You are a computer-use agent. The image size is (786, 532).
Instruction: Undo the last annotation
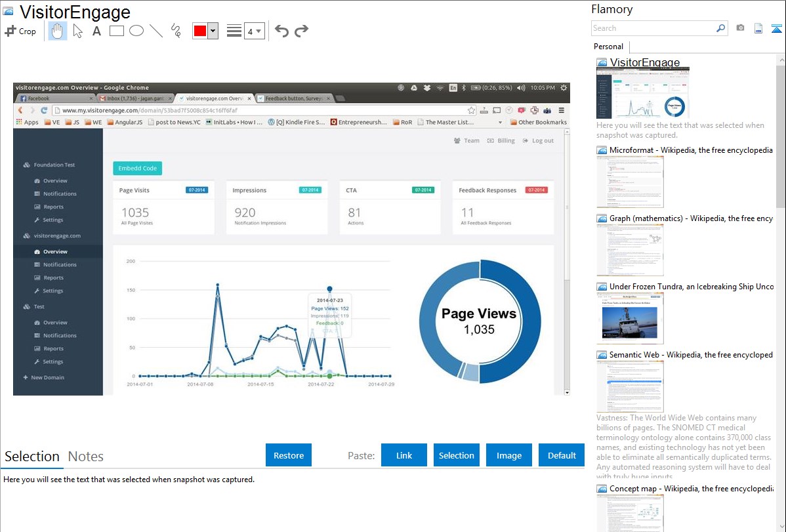point(281,31)
